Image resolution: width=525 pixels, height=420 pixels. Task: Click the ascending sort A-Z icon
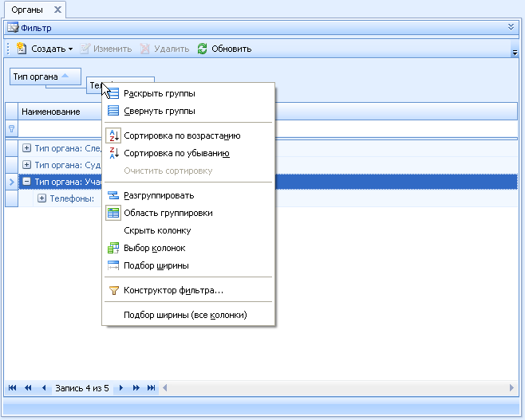pyautogui.click(x=113, y=135)
